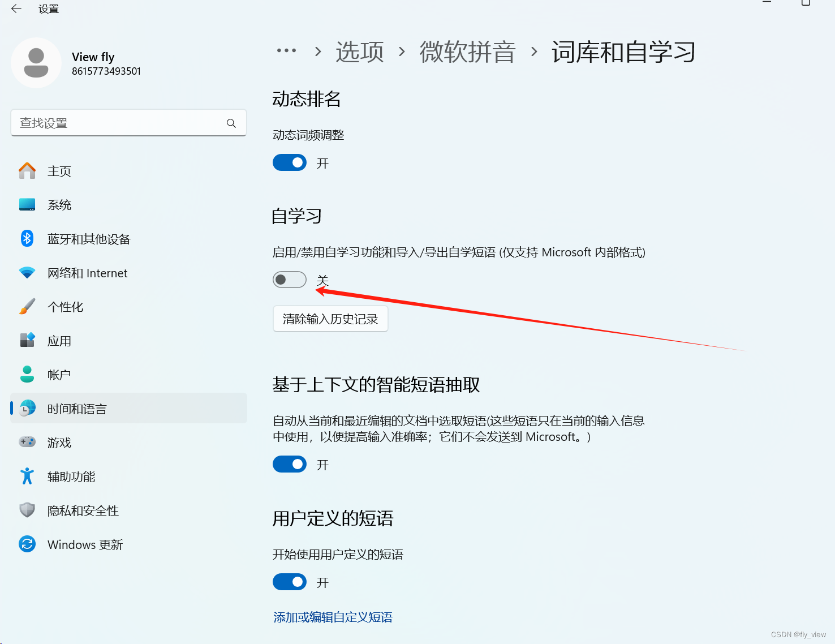Click the 词库和自学习 page title

(x=623, y=51)
